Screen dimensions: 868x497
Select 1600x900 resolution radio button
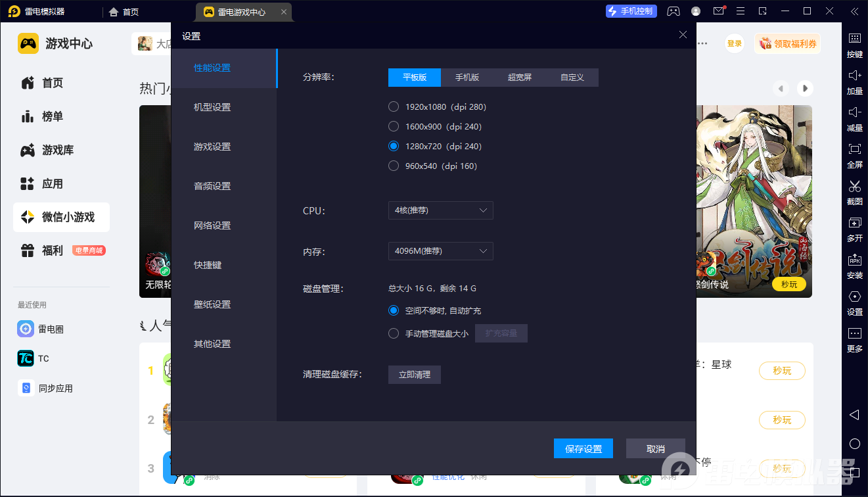[x=394, y=126]
